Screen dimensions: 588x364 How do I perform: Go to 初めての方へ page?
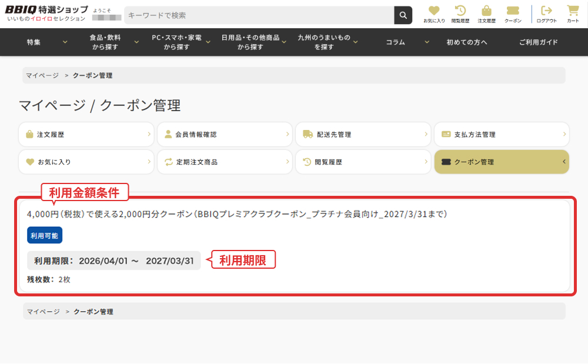467,42
